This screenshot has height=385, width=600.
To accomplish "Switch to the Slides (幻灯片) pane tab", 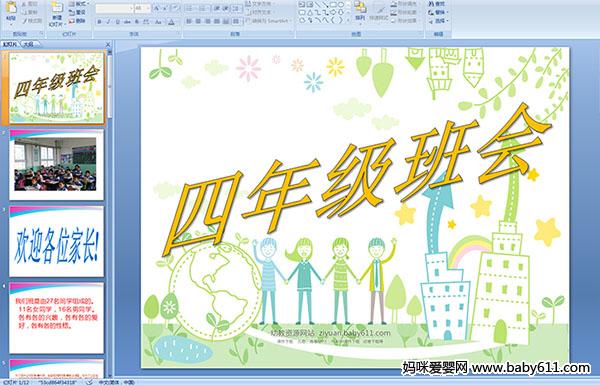I will pos(10,44).
